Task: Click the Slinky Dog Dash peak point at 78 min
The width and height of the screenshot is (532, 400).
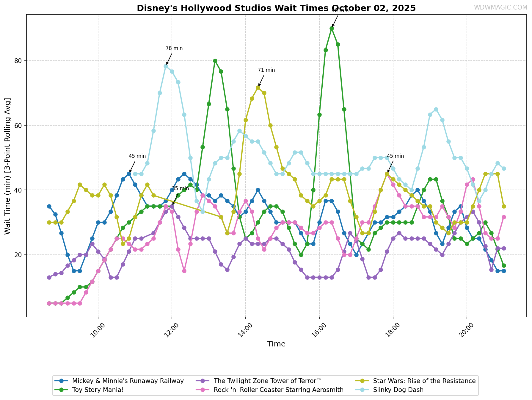Action: (x=166, y=66)
